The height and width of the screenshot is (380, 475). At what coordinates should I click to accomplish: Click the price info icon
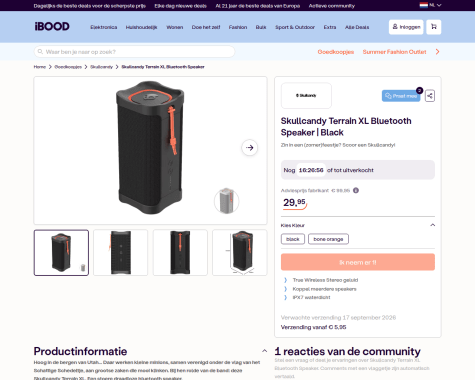[x=356, y=190]
